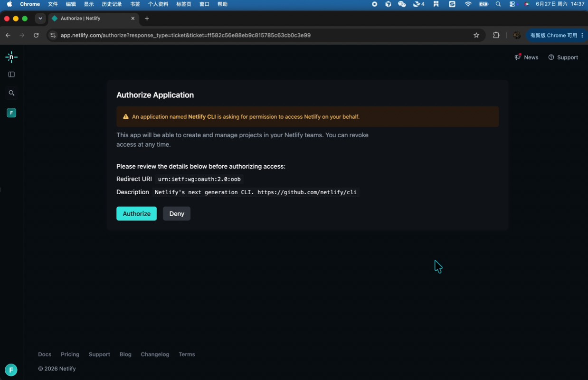Click the Netlify CLI permission warning banner
The width and height of the screenshot is (588, 380).
(307, 116)
